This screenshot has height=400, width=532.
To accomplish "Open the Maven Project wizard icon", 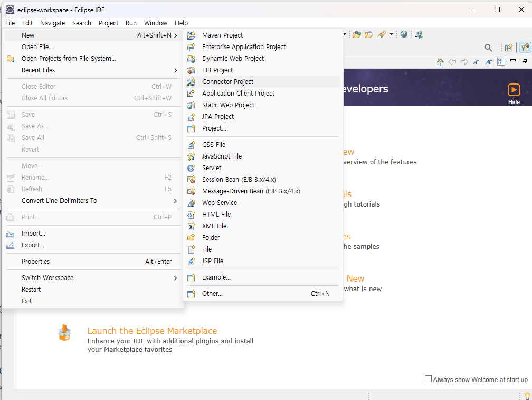I will coord(192,35).
